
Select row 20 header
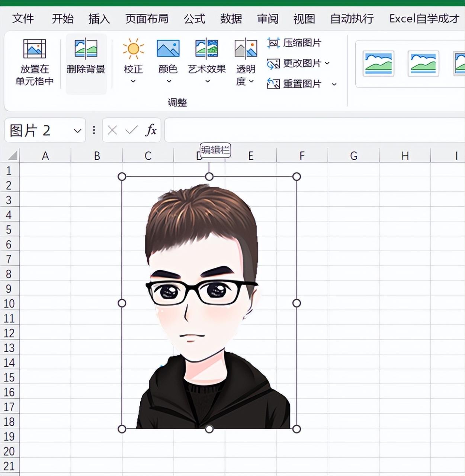(9, 451)
